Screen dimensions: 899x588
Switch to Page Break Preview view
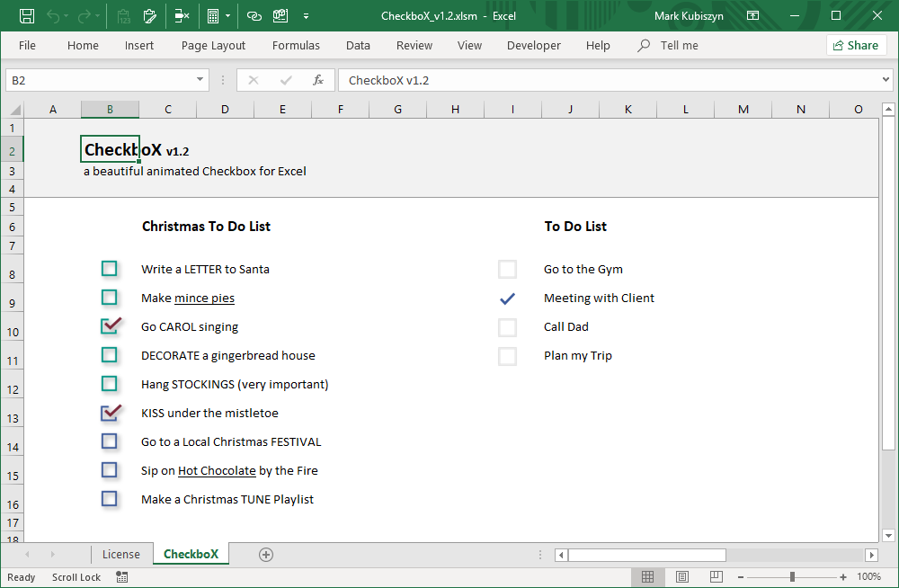point(717,576)
